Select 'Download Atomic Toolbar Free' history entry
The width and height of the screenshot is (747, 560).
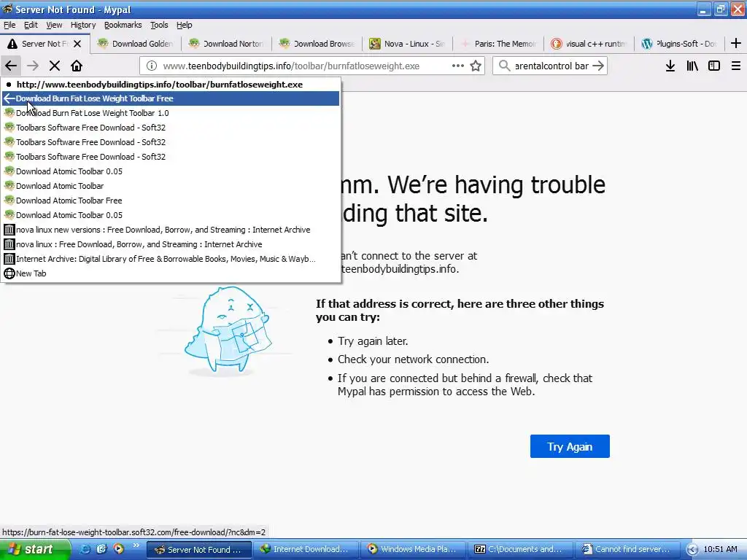[171, 201]
